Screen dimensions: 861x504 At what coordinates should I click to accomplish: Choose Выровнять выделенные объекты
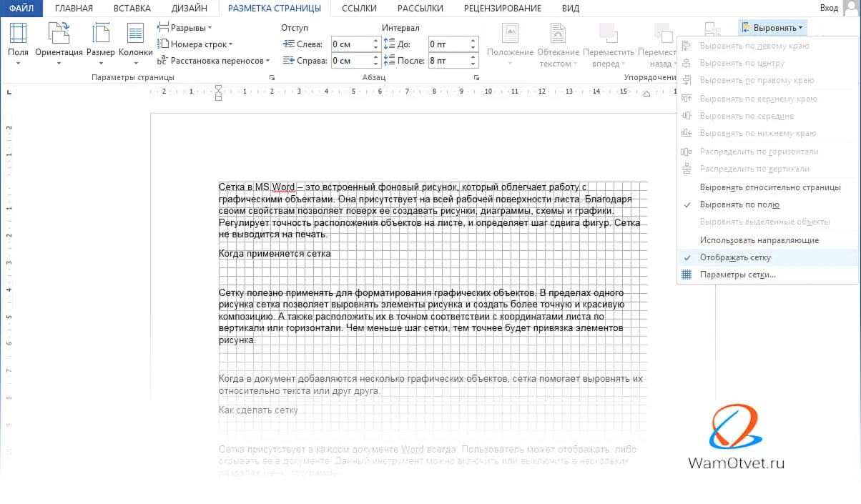(768, 222)
